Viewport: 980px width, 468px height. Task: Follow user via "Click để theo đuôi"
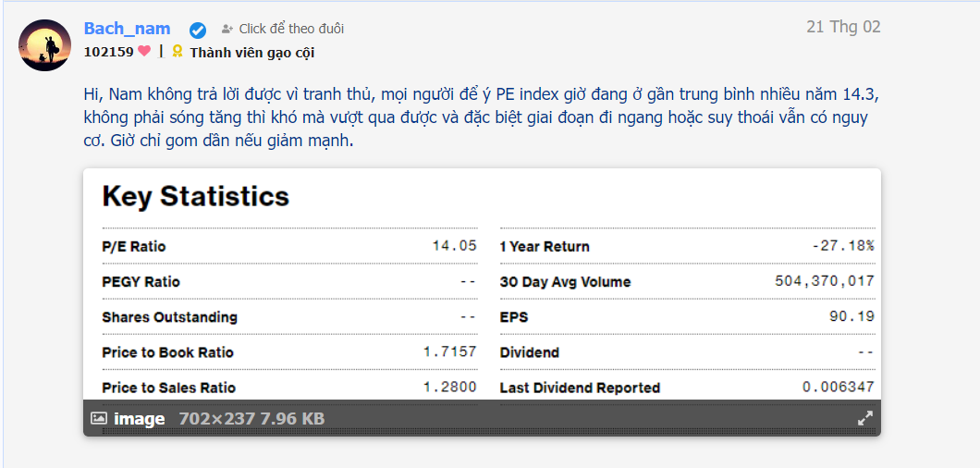(291, 29)
